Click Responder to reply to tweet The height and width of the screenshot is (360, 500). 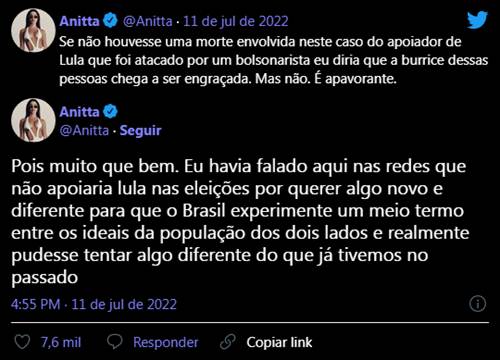[165, 342]
